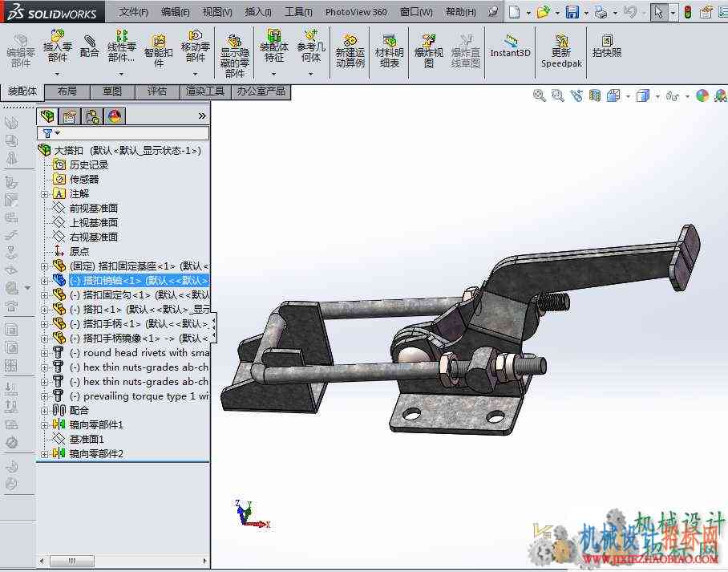Image resolution: width=728 pixels, height=572 pixels.
Task: Expand the panel with the double chevron
Action: [202, 116]
